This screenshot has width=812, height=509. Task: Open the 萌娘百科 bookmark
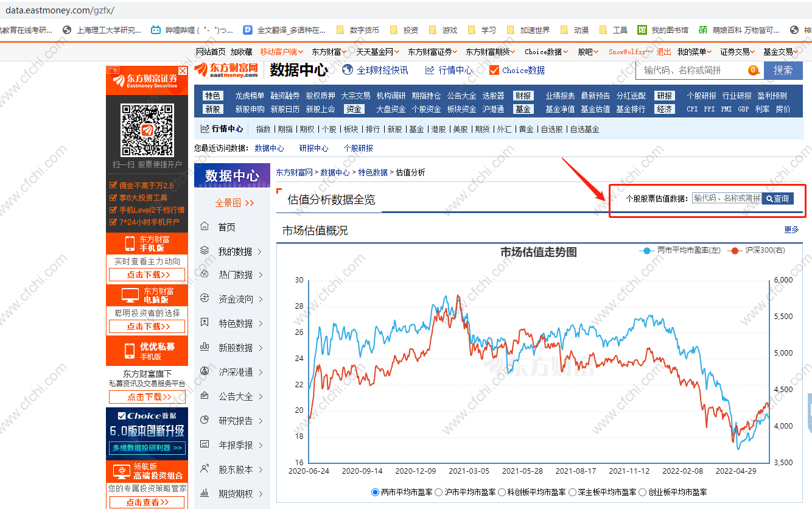[x=738, y=30]
